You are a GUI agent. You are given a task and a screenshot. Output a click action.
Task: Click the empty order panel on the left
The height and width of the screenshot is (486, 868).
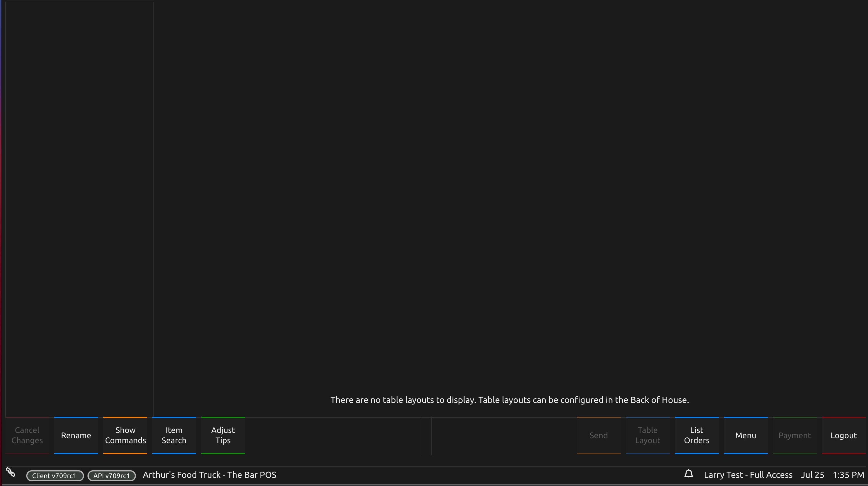point(80,209)
